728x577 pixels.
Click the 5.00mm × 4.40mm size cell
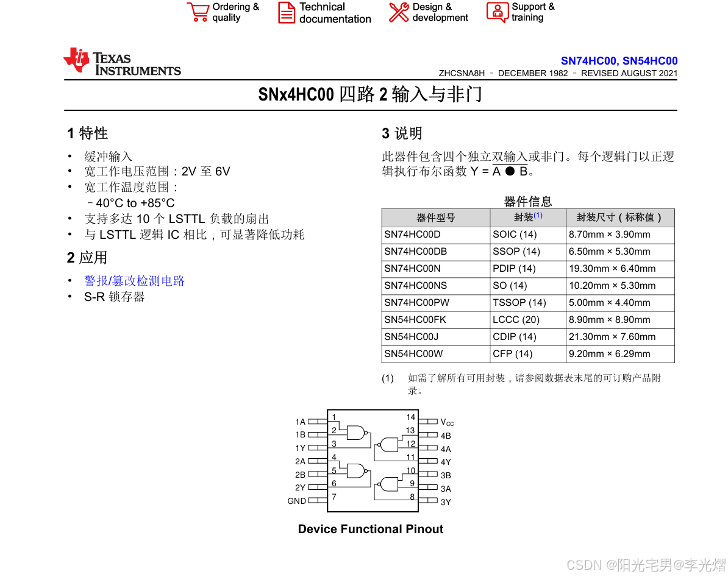(x=620, y=303)
